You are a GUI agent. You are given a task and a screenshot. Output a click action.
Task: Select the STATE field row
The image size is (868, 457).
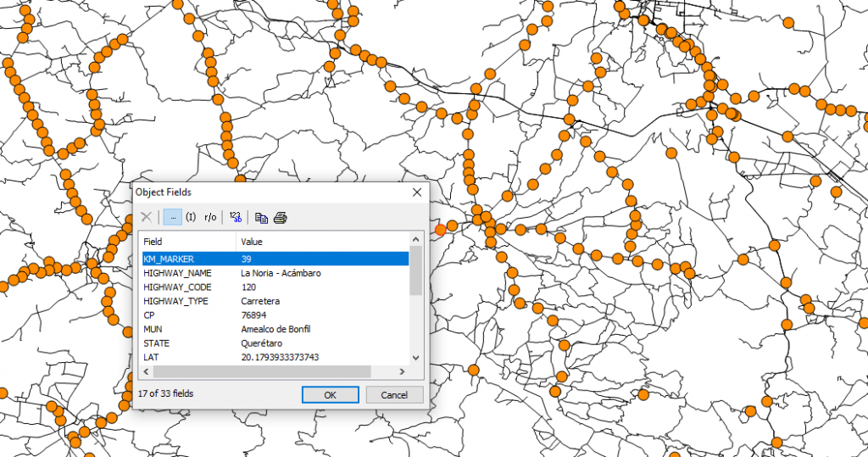[275, 343]
